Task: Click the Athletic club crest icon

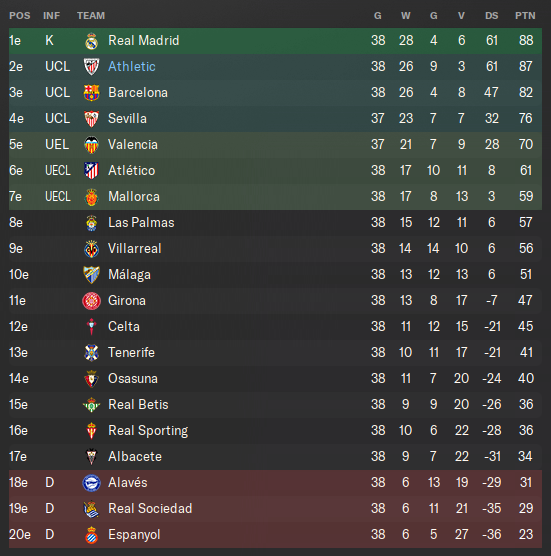Action: pyautogui.click(x=91, y=67)
